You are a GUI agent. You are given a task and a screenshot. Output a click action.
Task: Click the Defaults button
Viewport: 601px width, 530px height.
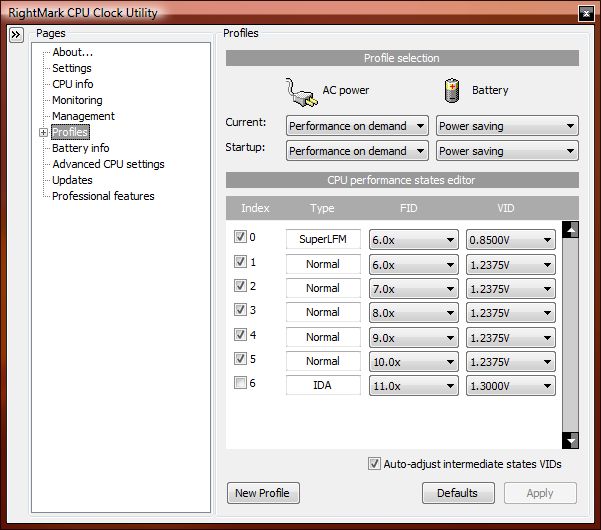[458, 493]
